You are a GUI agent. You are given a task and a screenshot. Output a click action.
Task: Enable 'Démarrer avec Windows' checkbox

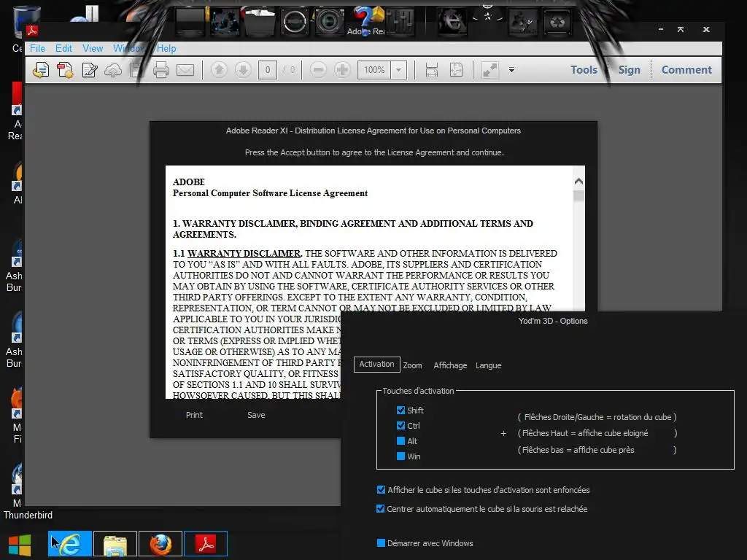[381, 542]
